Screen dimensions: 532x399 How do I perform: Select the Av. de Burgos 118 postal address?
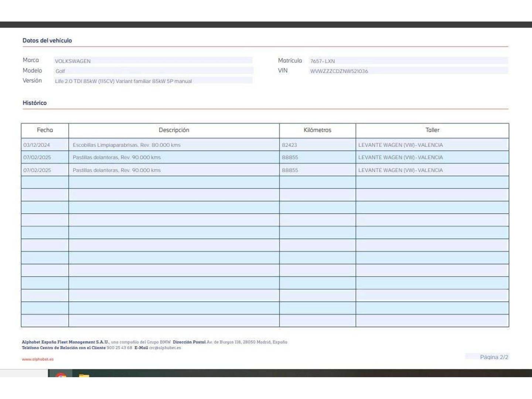[x=247, y=342]
